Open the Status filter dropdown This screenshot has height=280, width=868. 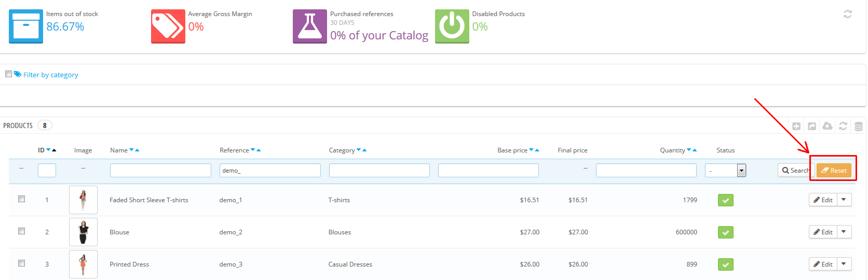pos(725,170)
